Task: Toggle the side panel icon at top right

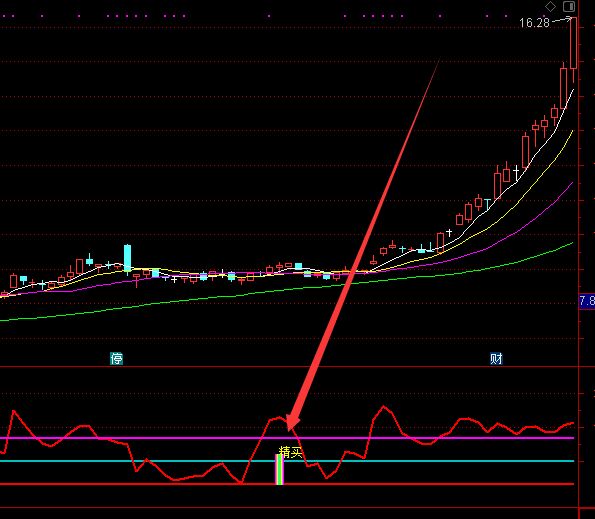Action: (569, 6)
